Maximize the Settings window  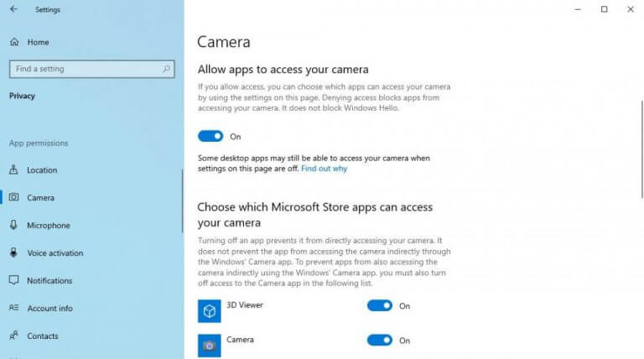pos(604,9)
